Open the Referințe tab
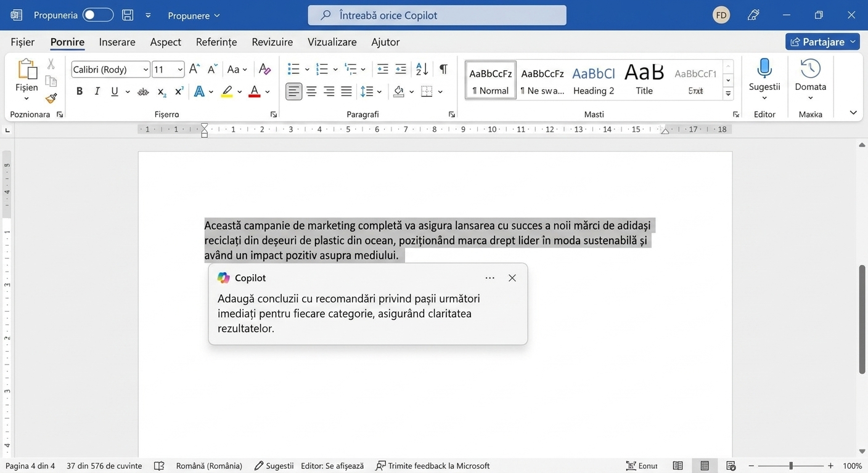The image size is (868, 473). click(216, 42)
